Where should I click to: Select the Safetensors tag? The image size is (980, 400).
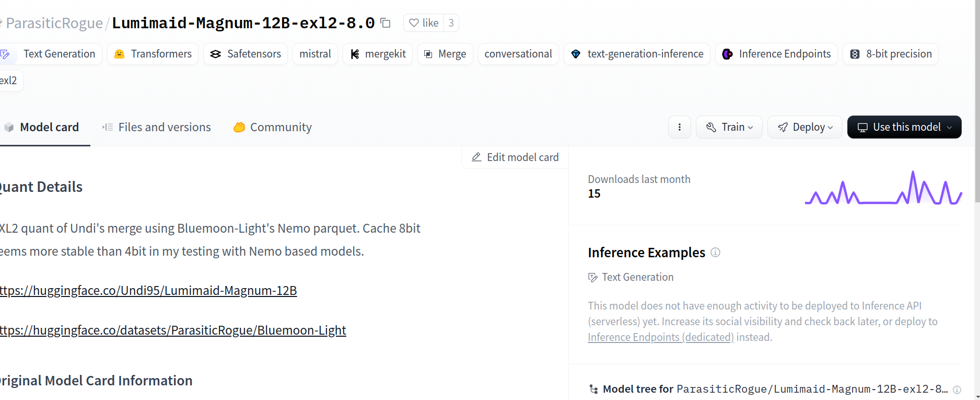(x=246, y=54)
